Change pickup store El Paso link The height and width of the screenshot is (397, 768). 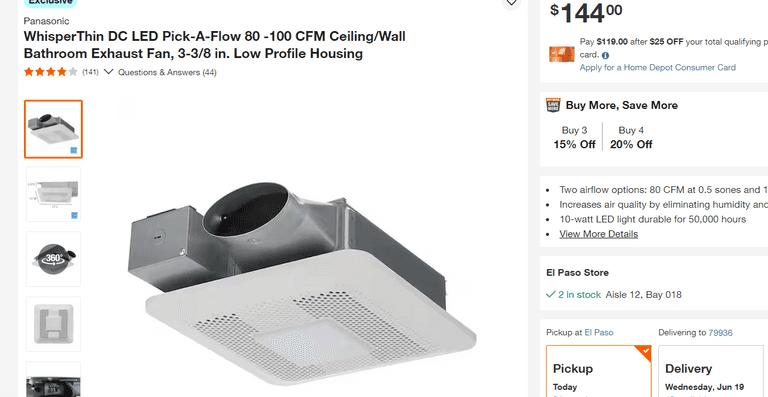point(599,333)
